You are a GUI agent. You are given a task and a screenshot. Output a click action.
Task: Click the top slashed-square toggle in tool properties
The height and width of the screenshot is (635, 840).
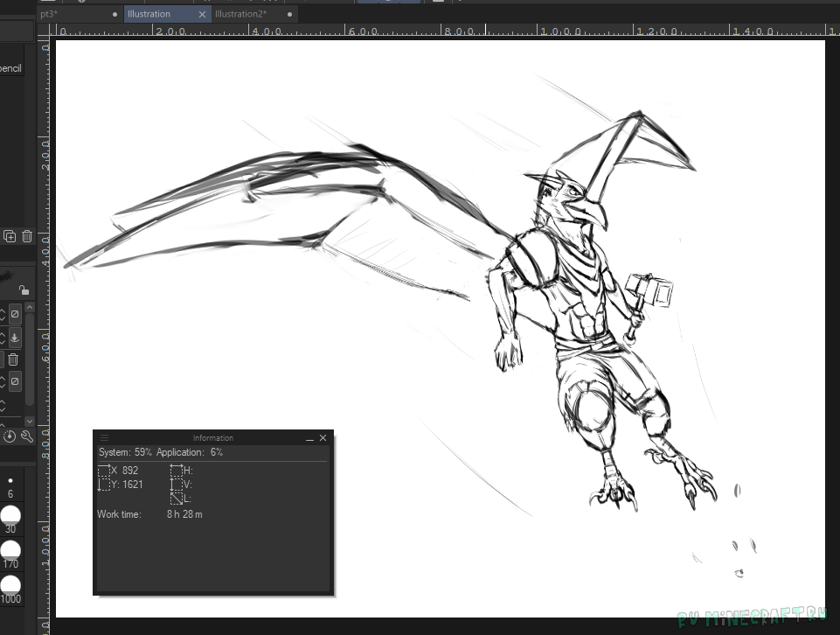[15, 314]
